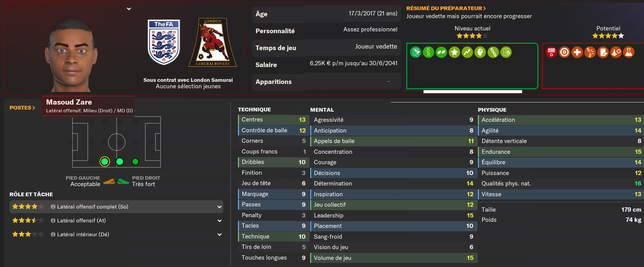Click the info icon beside Latéral offensif (At)
This screenshot has width=644, height=267.
click(53, 221)
